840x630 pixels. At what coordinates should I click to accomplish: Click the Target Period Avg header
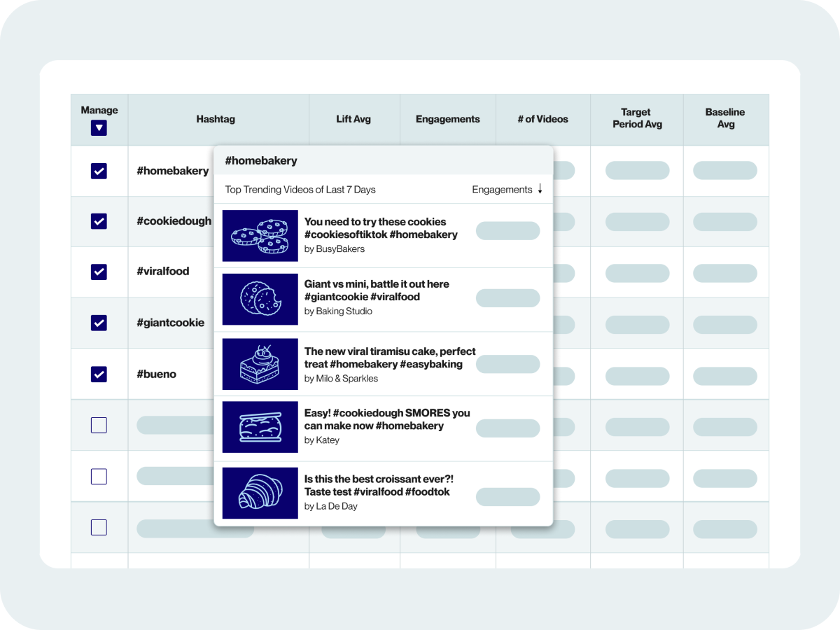point(636,118)
